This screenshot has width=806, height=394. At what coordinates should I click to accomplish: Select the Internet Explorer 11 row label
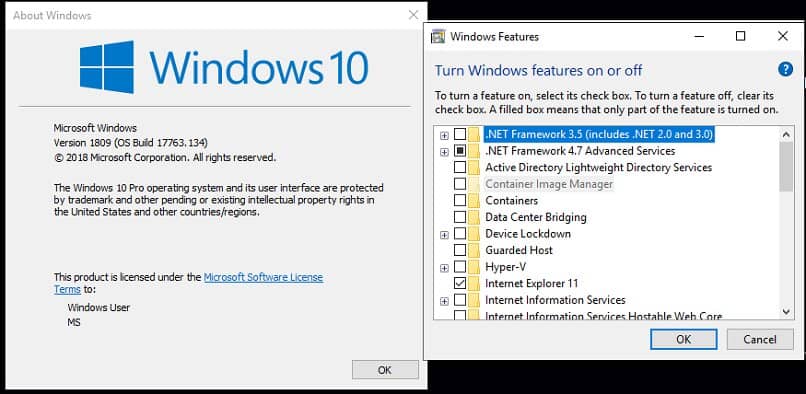[x=532, y=283]
